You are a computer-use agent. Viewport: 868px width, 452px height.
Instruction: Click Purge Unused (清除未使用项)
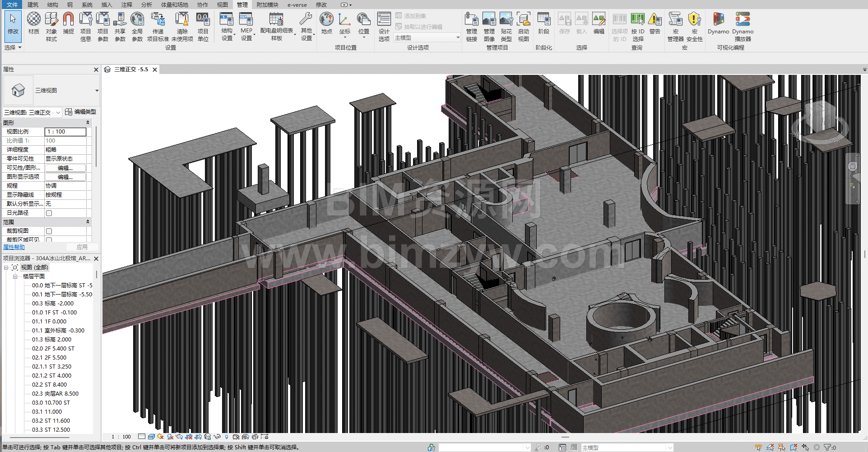pyautogui.click(x=182, y=27)
